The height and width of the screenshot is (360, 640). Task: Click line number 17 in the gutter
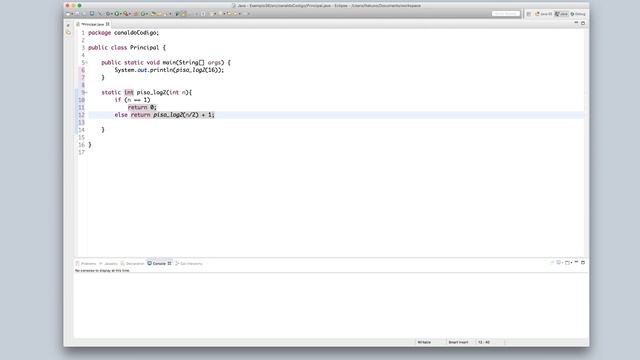[x=82, y=152]
